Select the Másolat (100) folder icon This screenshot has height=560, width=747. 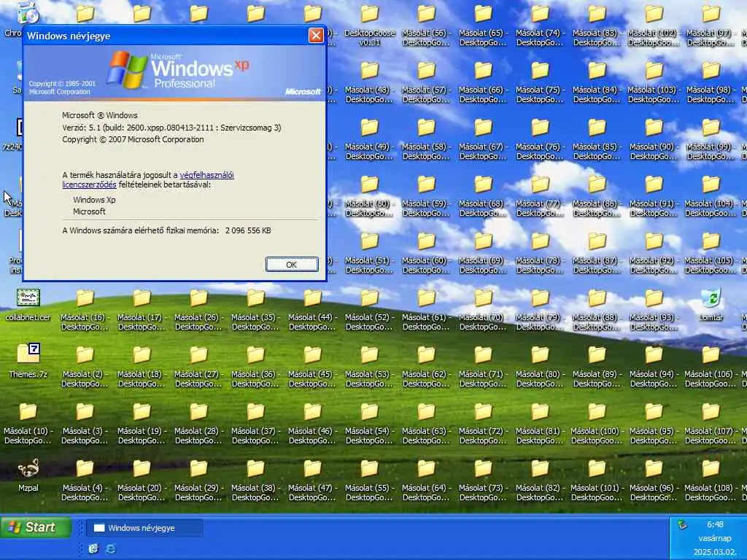pyautogui.click(x=597, y=411)
